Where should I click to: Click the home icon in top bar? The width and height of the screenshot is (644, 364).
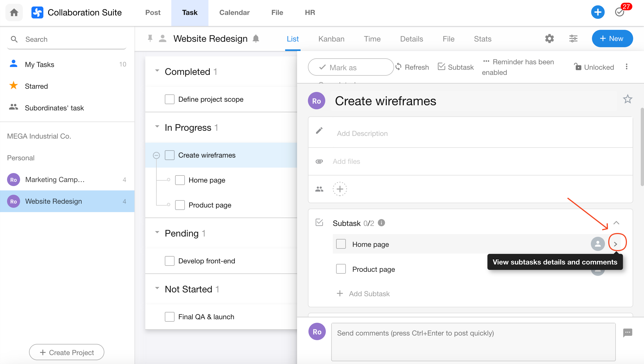(x=14, y=12)
